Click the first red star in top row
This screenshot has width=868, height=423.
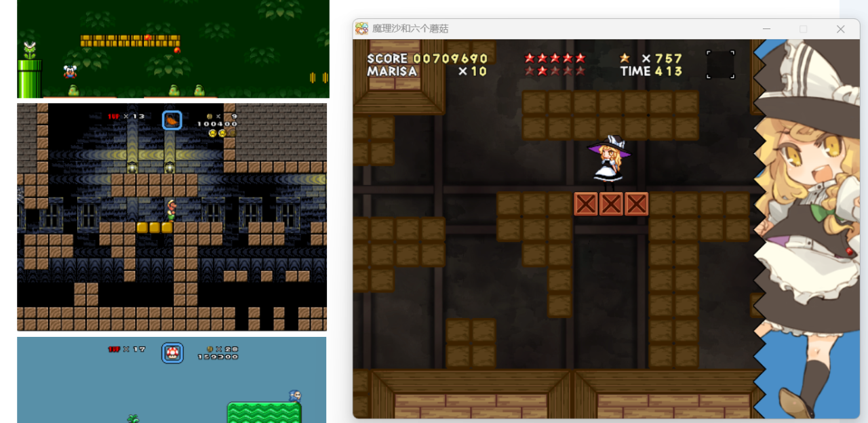(x=530, y=58)
